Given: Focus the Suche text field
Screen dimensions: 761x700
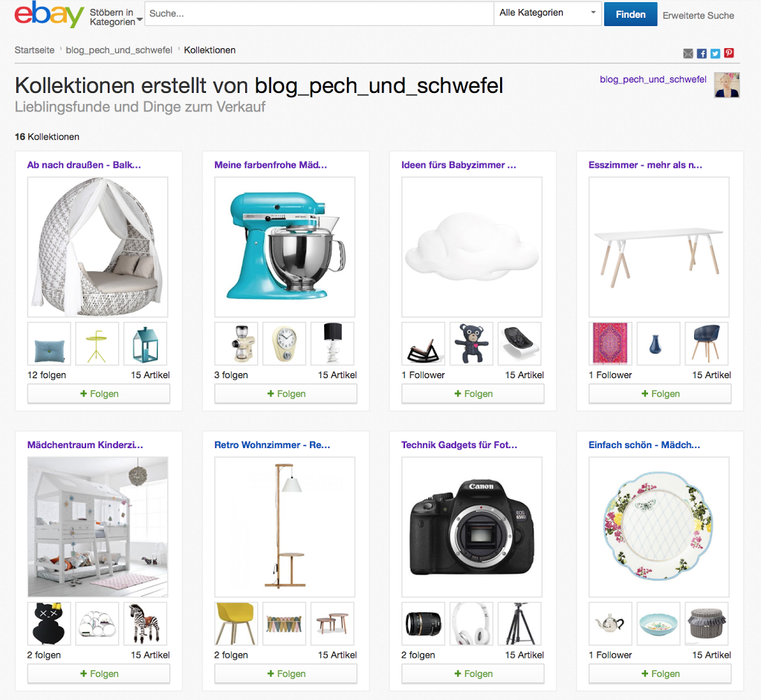Looking at the screenshot, I should (x=320, y=13).
